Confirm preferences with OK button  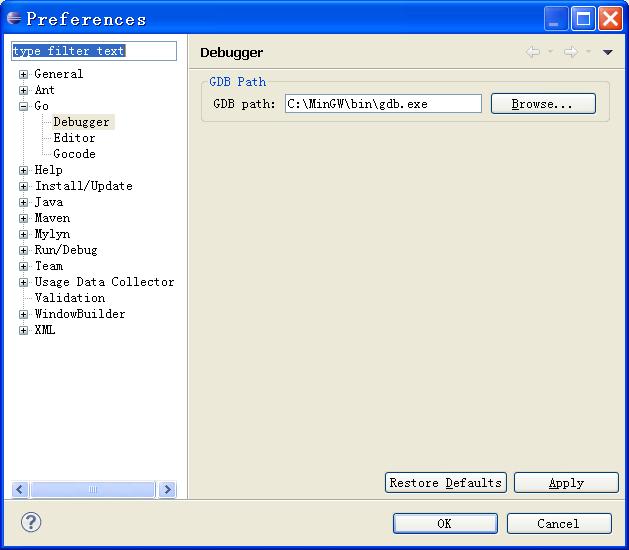click(x=444, y=523)
